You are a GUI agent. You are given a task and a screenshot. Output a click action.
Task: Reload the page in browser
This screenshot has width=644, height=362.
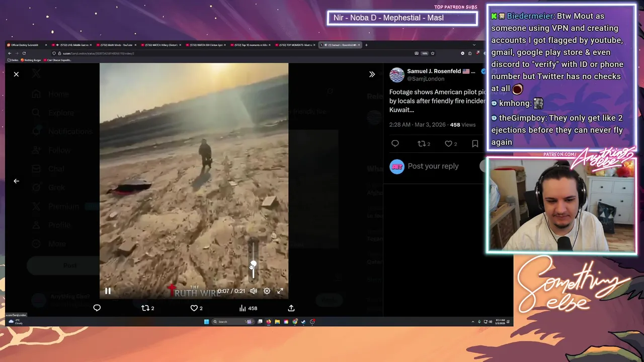tap(24, 53)
